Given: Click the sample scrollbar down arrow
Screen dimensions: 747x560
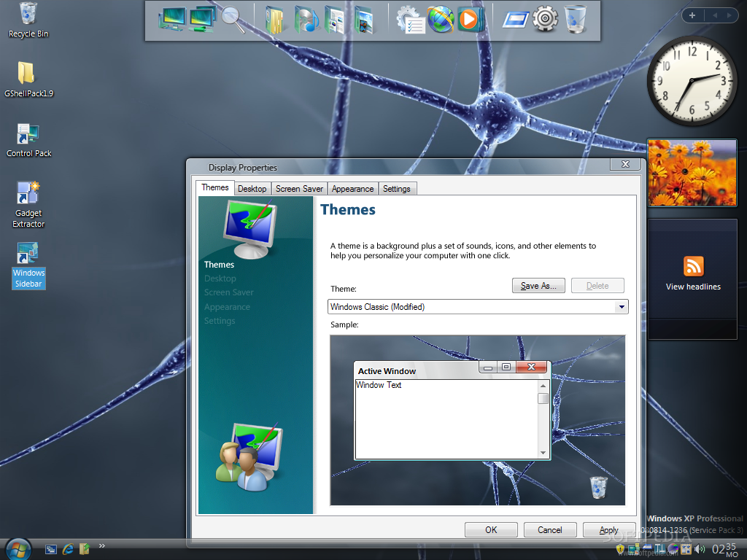Looking at the screenshot, I should pyautogui.click(x=543, y=453).
